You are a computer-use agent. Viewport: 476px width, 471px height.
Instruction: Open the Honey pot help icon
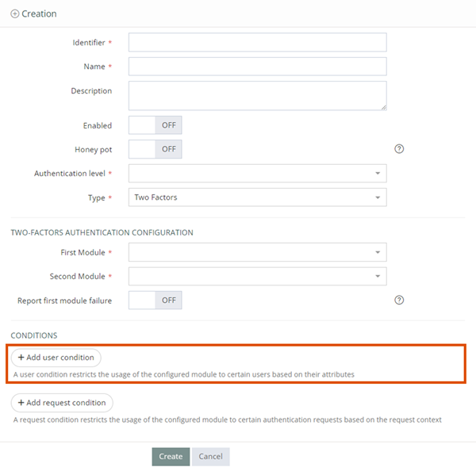coord(399,149)
